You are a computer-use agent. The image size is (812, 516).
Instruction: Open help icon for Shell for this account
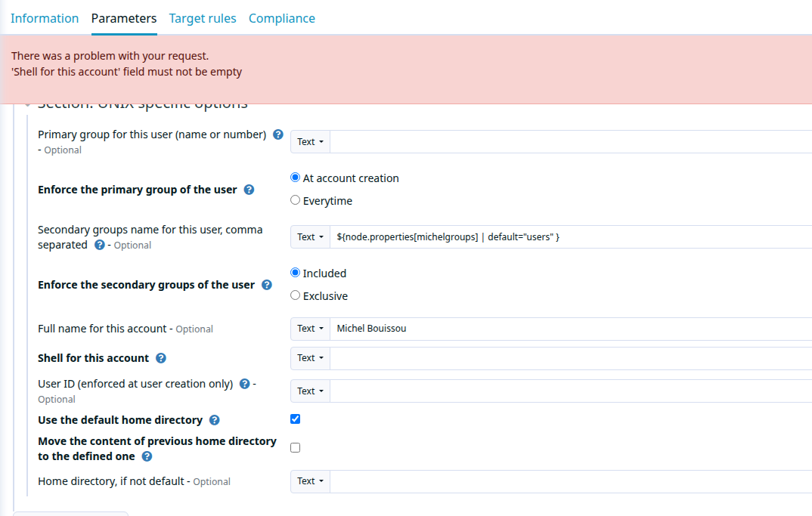(161, 358)
